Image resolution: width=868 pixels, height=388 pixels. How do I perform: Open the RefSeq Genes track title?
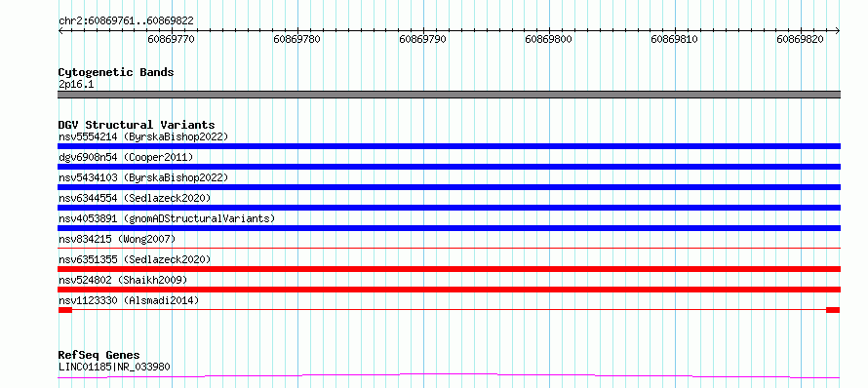[99, 356]
